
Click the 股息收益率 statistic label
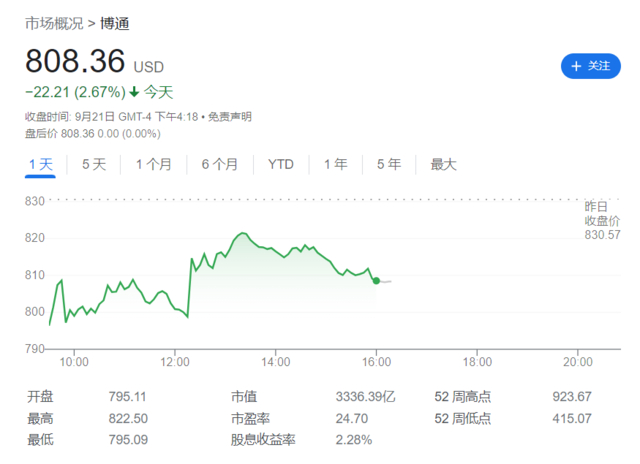click(262, 440)
